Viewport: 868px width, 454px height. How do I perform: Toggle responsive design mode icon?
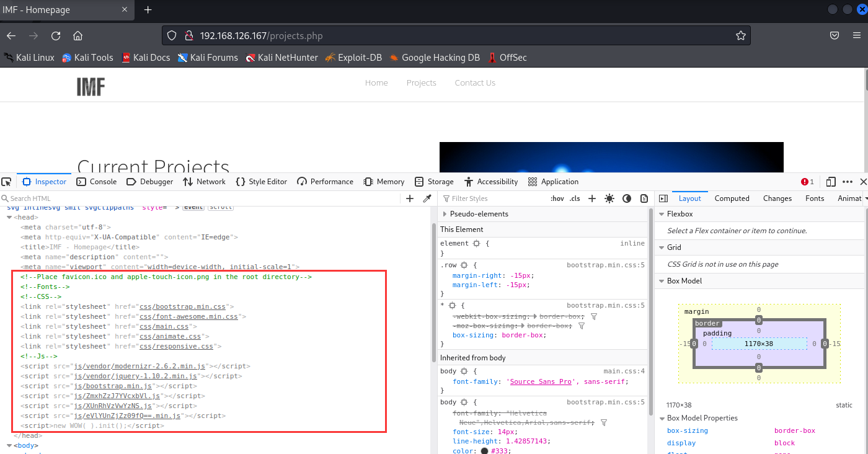click(831, 182)
